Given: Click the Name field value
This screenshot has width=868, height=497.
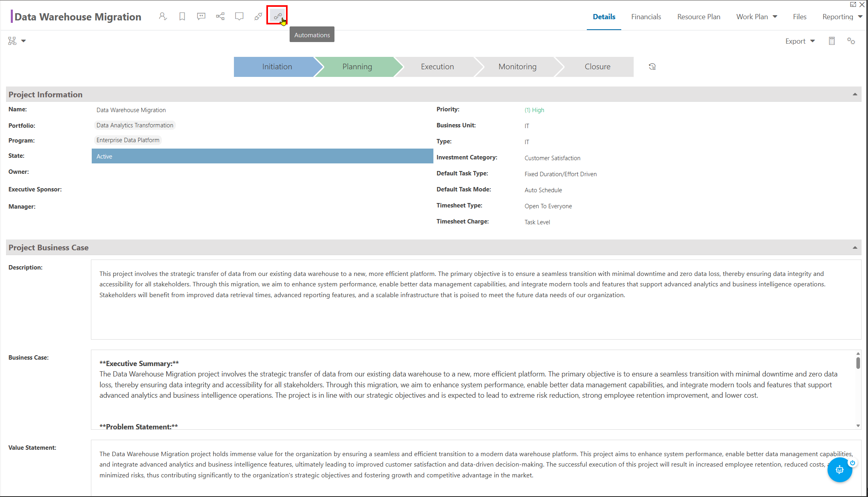Looking at the screenshot, I should pos(131,110).
